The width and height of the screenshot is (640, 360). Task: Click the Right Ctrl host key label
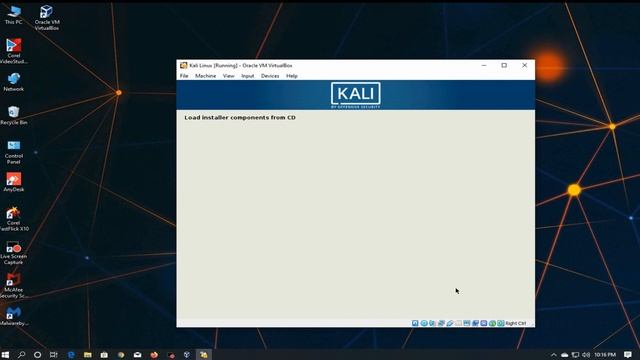tap(516, 323)
